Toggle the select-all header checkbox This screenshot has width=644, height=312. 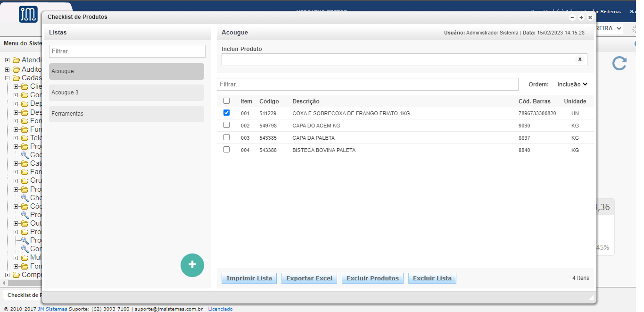227,101
